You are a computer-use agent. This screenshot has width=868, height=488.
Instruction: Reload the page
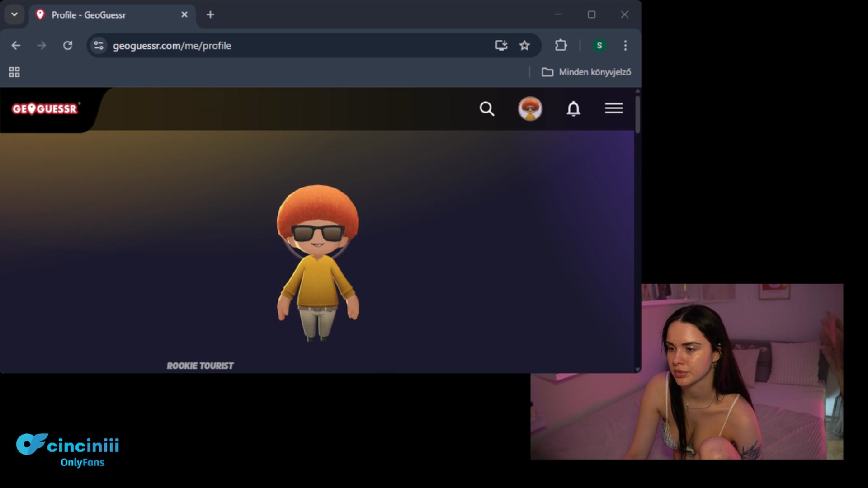[68, 46]
